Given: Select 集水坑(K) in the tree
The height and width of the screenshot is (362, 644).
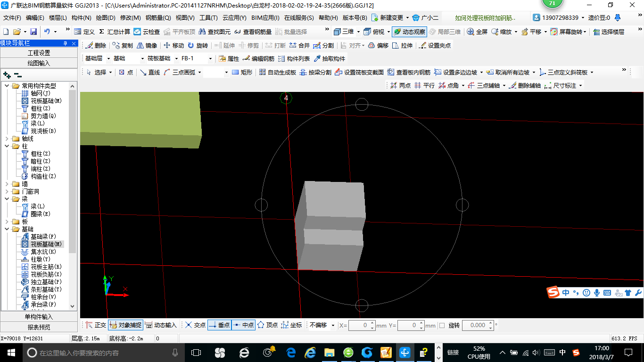Looking at the screenshot, I should pyautogui.click(x=43, y=252).
